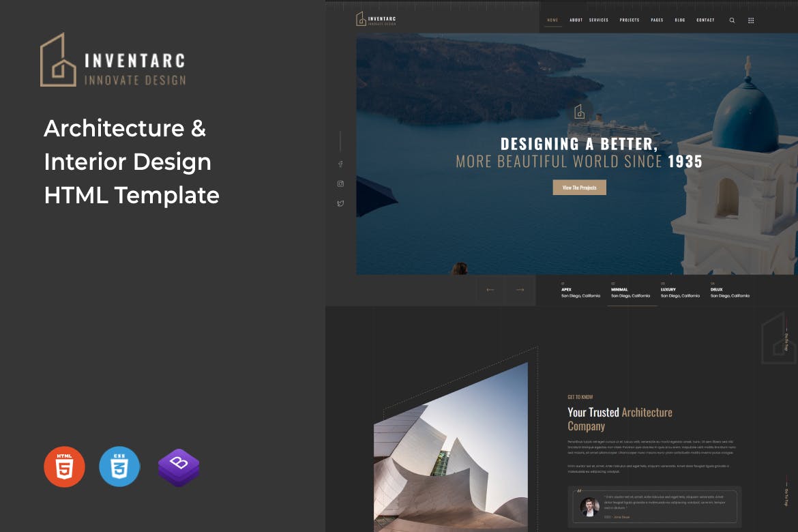Click the blue CSS3 badge icon

(119, 467)
